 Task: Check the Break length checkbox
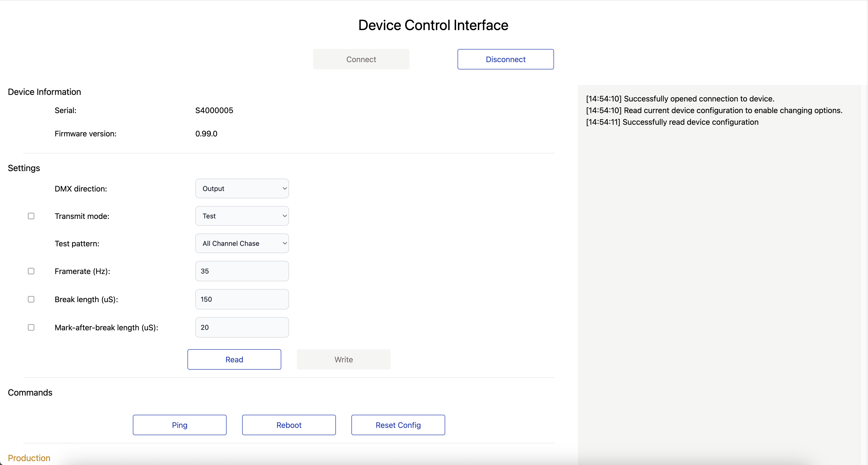pos(31,299)
